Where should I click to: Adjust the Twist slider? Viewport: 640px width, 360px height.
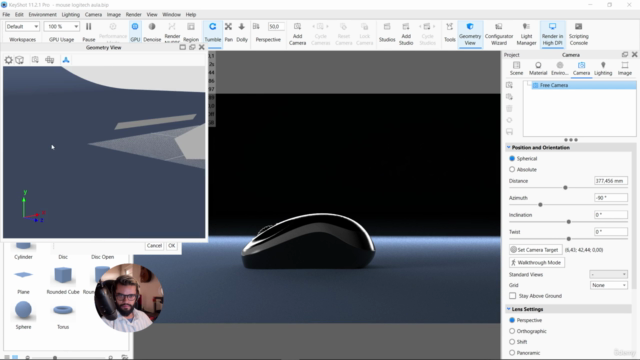point(569,238)
